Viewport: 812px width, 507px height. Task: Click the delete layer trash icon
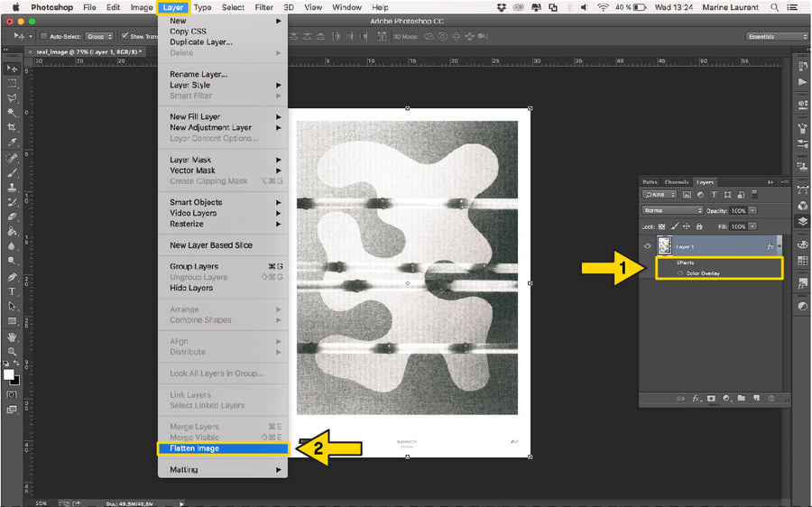click(x=771, y=398)
